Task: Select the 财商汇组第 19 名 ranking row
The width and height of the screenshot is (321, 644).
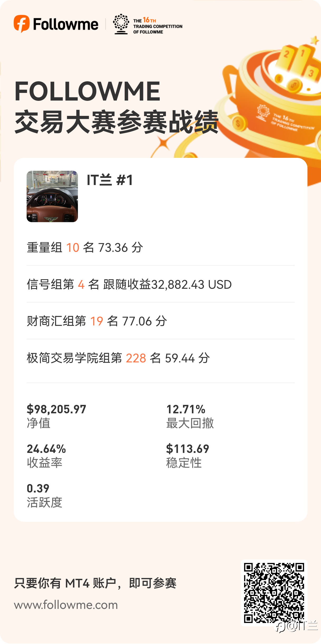Action: pyautogui.click(x=160, y=321)
